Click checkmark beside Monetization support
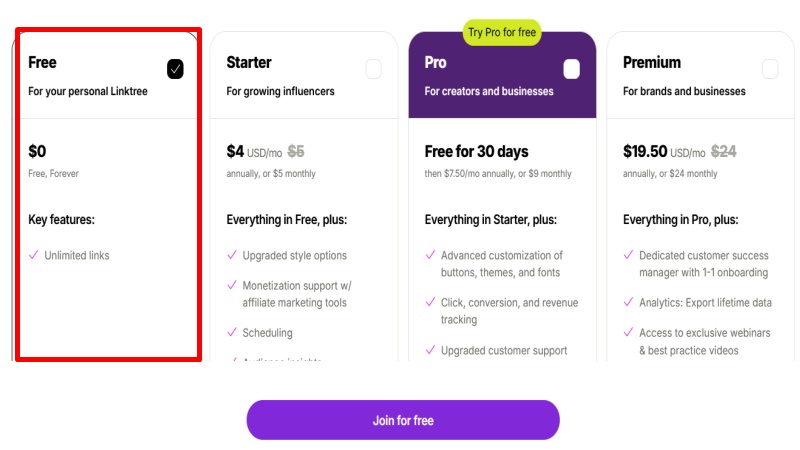This screenshot has height=450, width=800. [x=232, y=286]
